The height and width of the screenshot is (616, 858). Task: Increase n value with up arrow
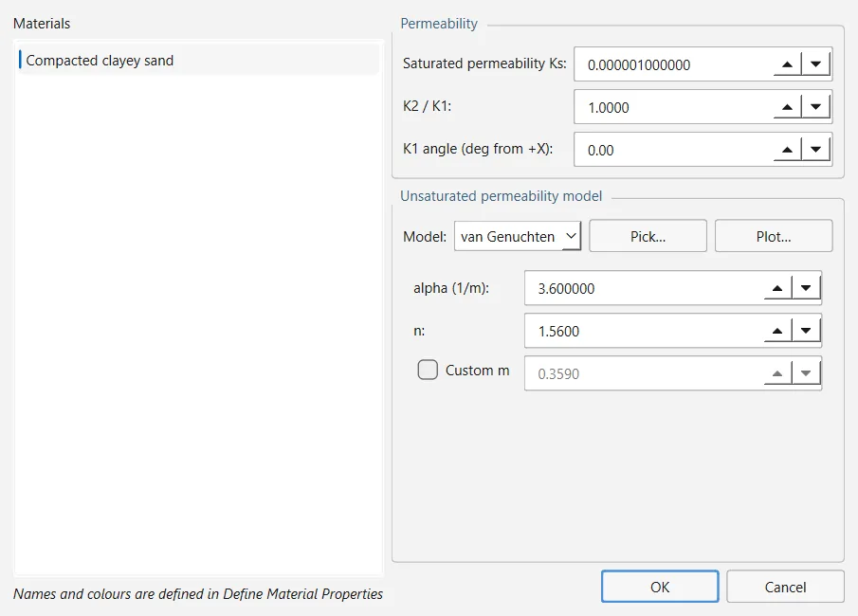coord(777,331)
